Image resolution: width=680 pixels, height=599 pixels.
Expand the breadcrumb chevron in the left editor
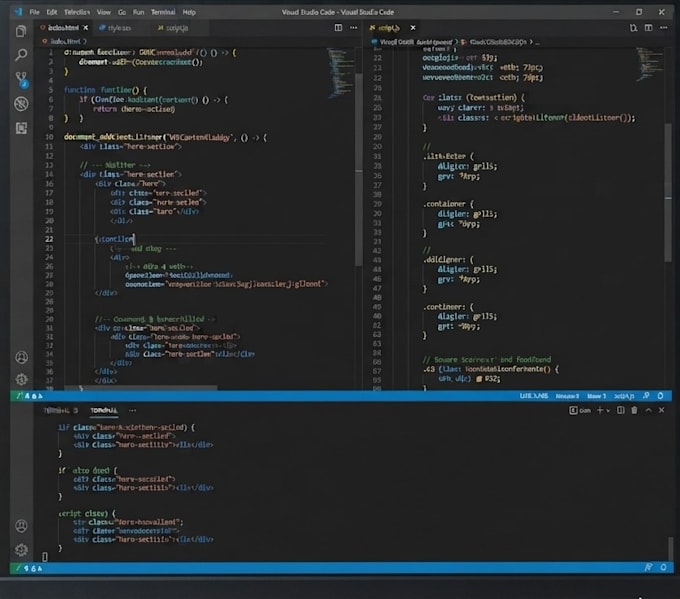pos(85,41)
